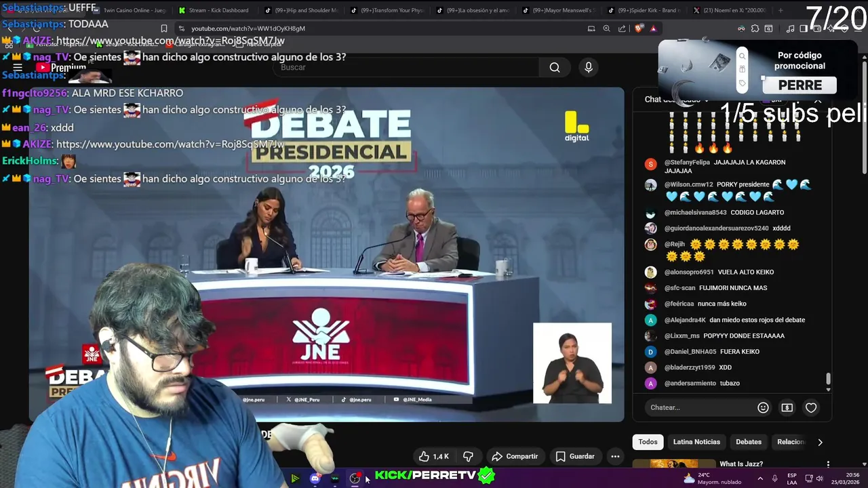Start voice search with the microphone icon
The width and height of the screenshot is (868, 488).
589,67
